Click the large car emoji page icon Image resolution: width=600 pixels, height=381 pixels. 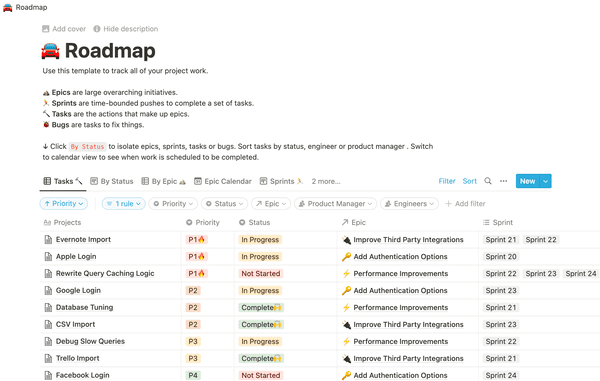pos(51,51)
